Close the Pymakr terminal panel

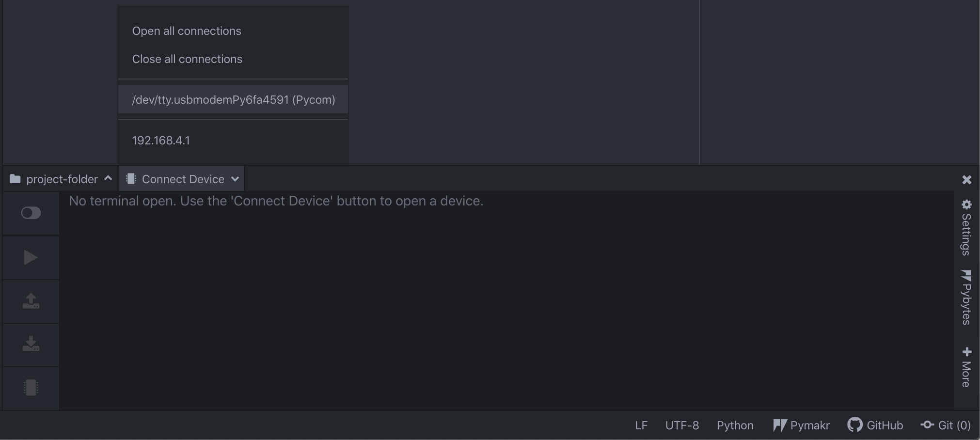tap(966, 180)
